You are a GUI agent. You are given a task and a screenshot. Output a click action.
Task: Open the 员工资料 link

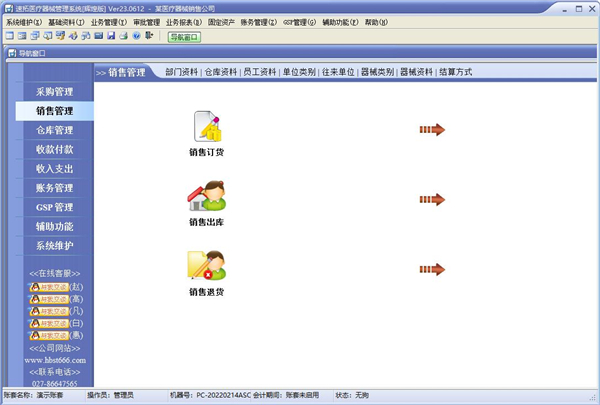(260, 72)
